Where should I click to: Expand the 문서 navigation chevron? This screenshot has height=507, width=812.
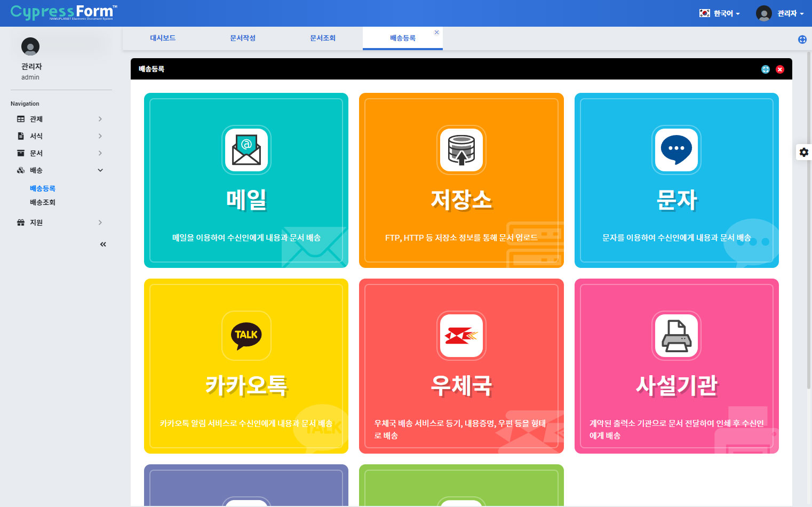[x=100, y=153]
